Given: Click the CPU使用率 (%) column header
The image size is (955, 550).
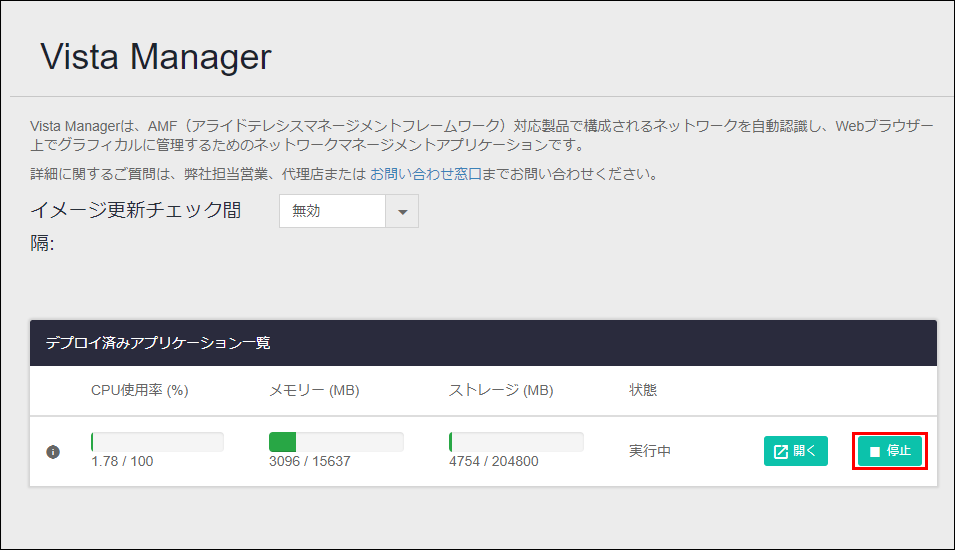Looking at the screenshot, I should click(x=139, y=390).
